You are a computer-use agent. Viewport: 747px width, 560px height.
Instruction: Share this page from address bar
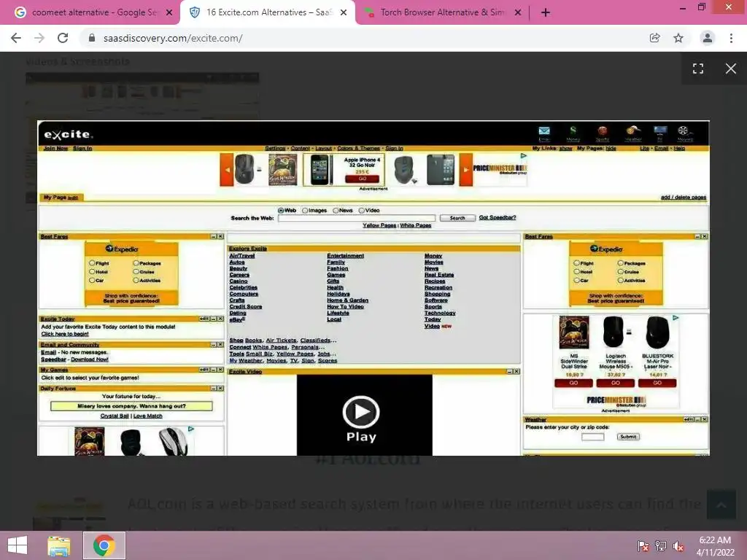tap(654, 38)
